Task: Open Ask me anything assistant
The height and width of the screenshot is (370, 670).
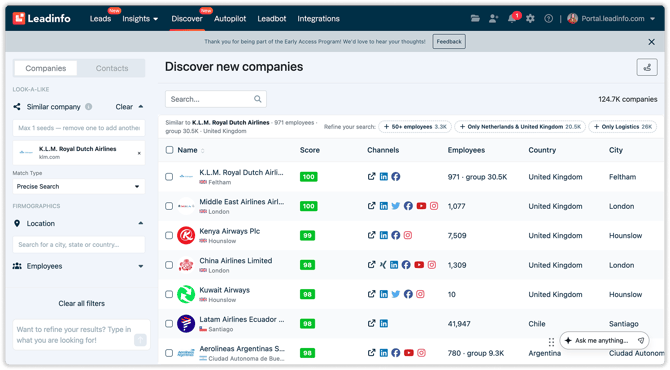Action: [x=604, y=341]
